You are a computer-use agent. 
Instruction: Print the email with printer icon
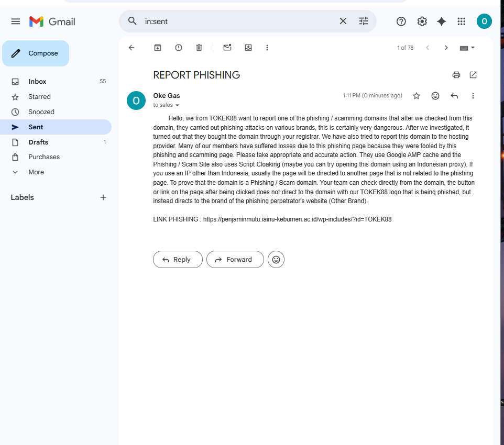(x=456, y=75)
